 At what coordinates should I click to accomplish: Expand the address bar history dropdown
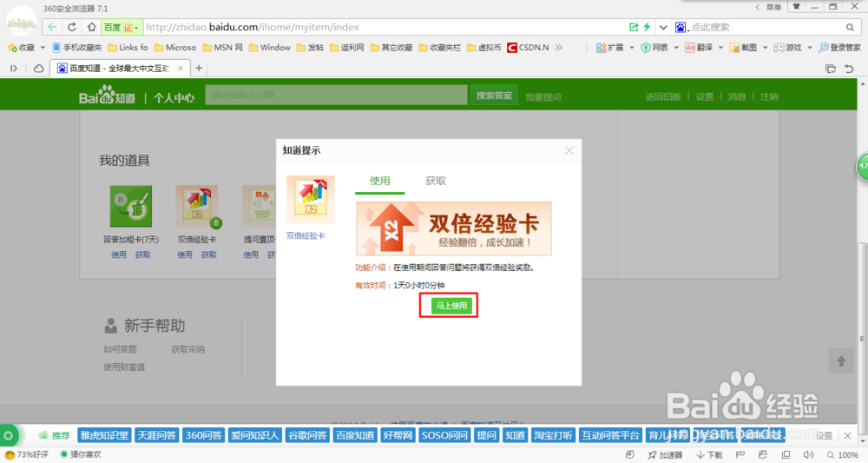click(x=663, y=27)
